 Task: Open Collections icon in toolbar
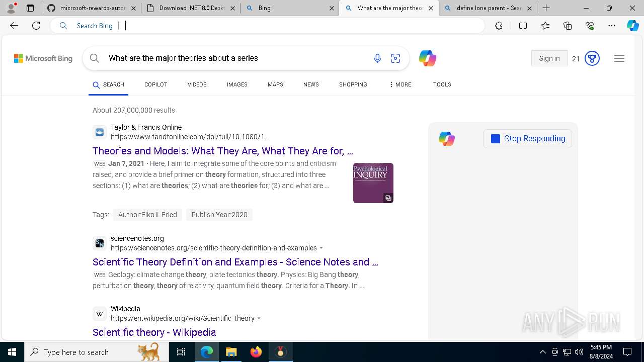click(x=568, y=26)
